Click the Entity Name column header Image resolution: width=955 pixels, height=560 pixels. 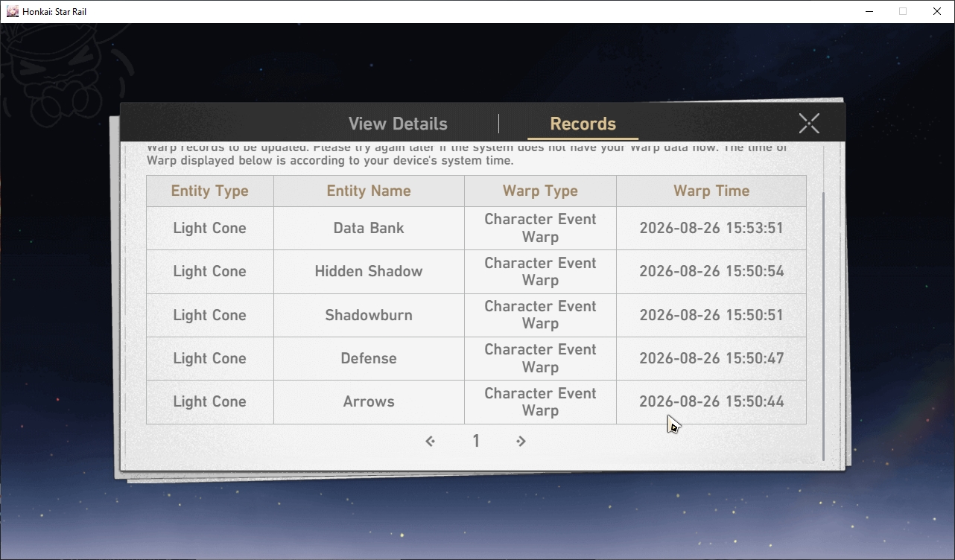tap(369, 191)
